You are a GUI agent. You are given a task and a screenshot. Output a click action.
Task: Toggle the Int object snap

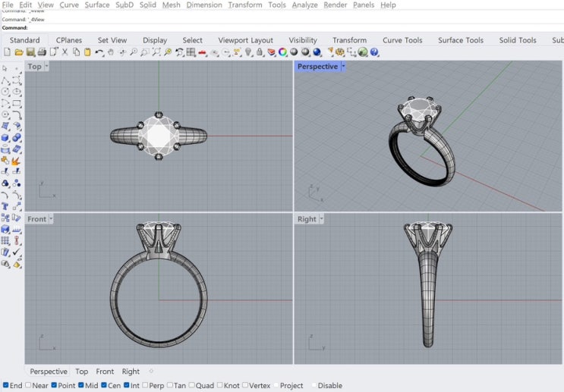[127, 385]
